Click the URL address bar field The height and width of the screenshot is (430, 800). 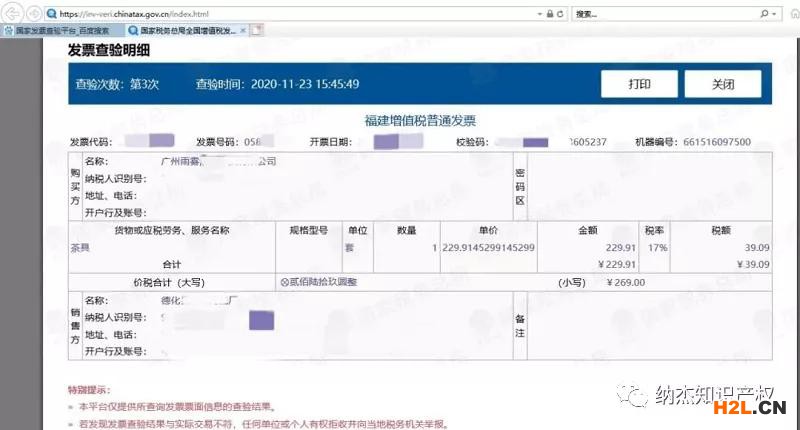pos(300,14)
